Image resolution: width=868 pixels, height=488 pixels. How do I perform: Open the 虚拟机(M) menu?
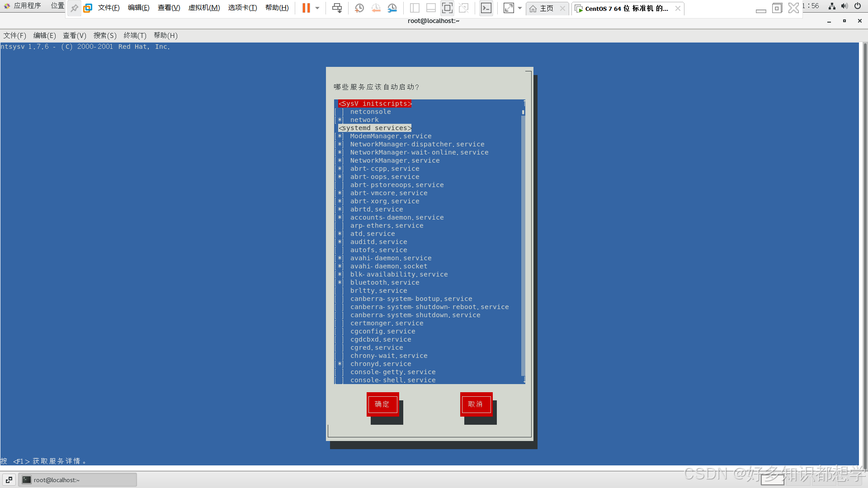[x=204, y=8]
